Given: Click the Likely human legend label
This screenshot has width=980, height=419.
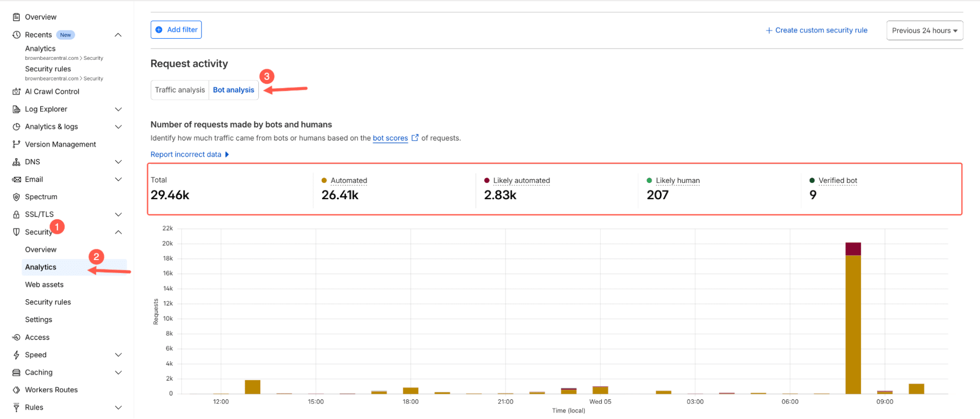Looking at the screenshot, I should (678, 181).
